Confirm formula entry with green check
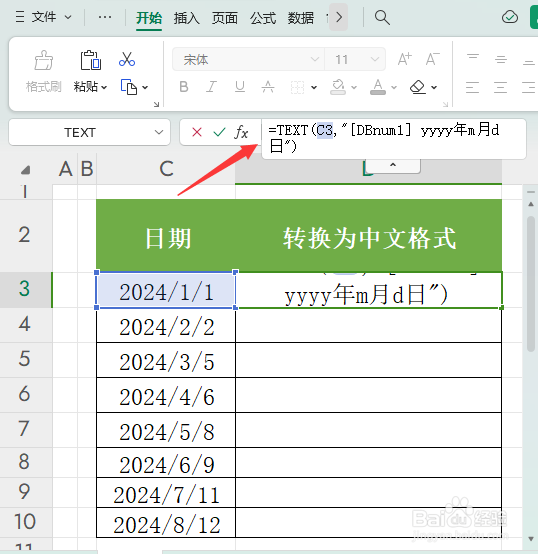The image size is (538, 554). pos(219,132)
